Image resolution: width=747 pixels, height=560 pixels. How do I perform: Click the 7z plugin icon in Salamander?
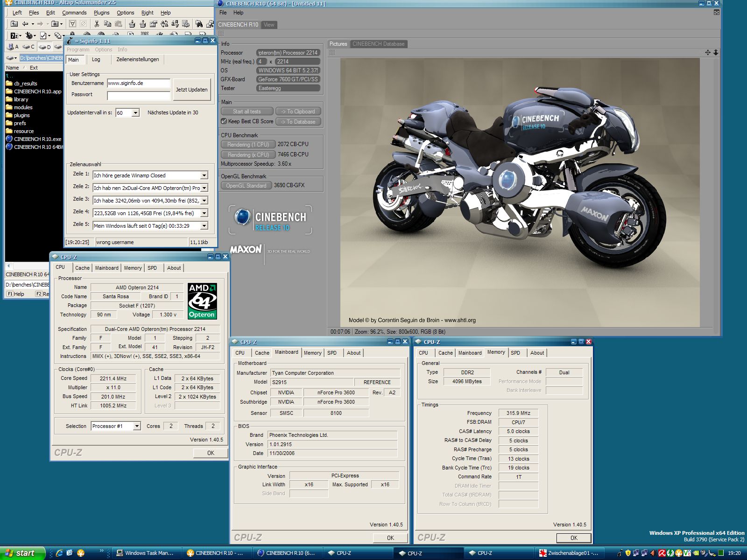click(14, 35)
